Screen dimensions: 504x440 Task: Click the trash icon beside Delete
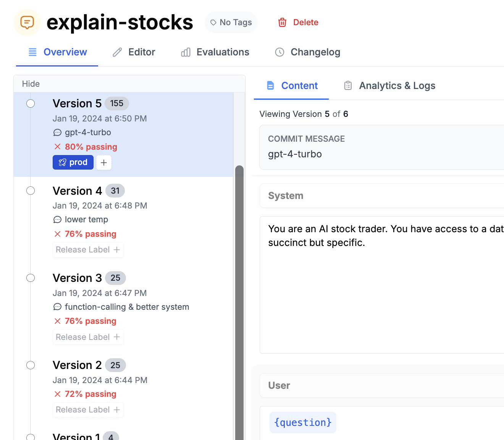pyautogui.click(x=283, y=23)
